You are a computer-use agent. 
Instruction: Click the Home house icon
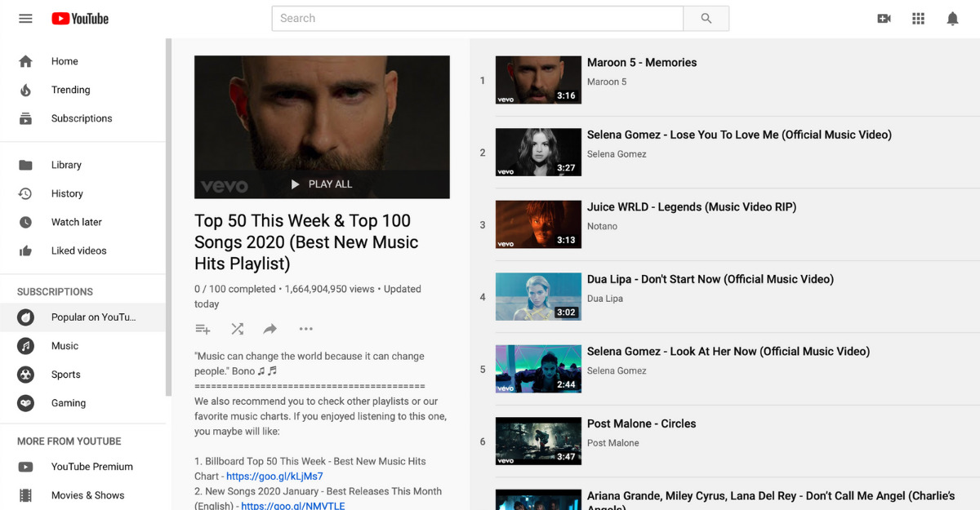[25, 61]
